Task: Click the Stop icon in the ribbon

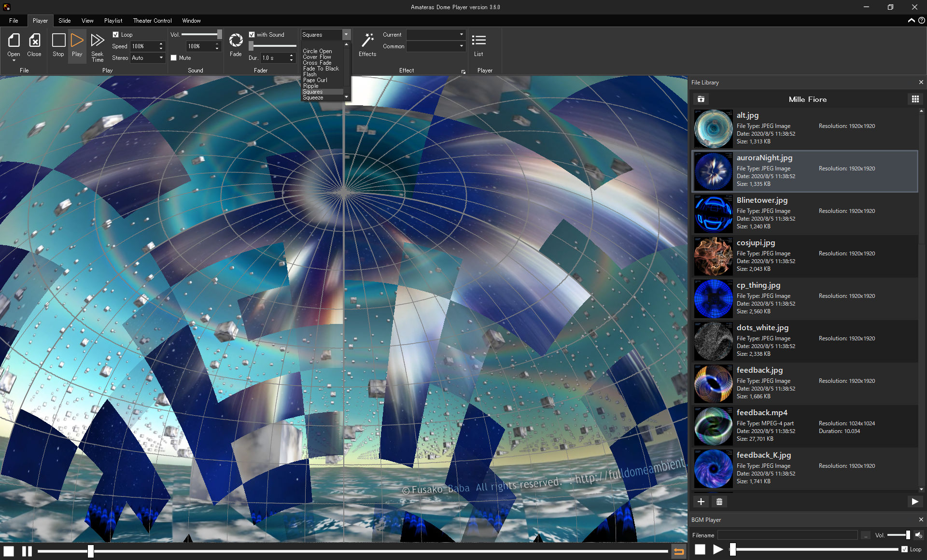Action: coord(58,41)
